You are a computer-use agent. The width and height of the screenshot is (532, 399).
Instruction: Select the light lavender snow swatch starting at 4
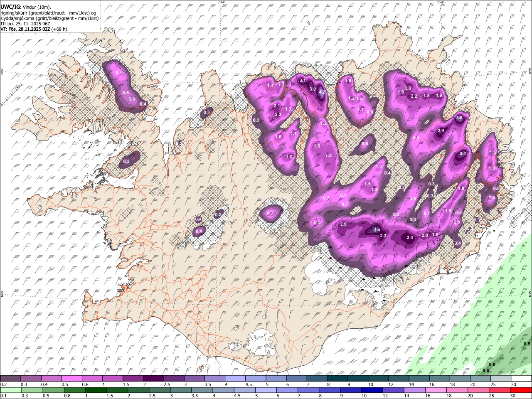pos(235,379)
